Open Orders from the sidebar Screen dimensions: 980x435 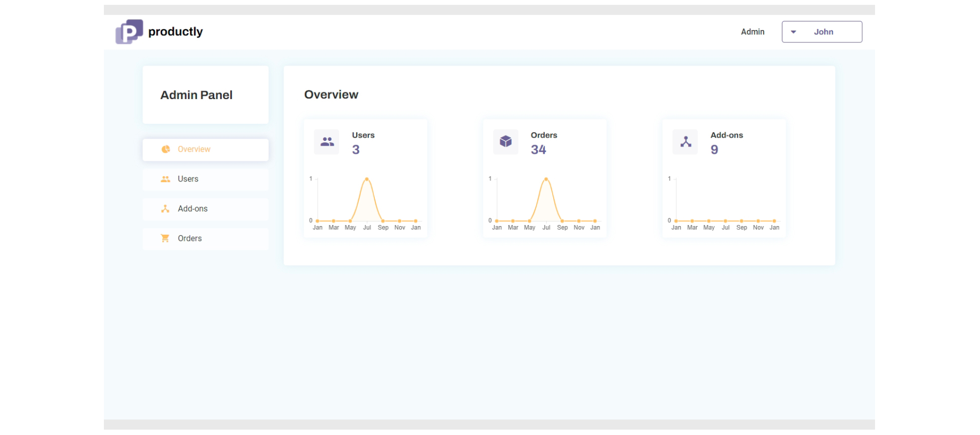(206, 238)
